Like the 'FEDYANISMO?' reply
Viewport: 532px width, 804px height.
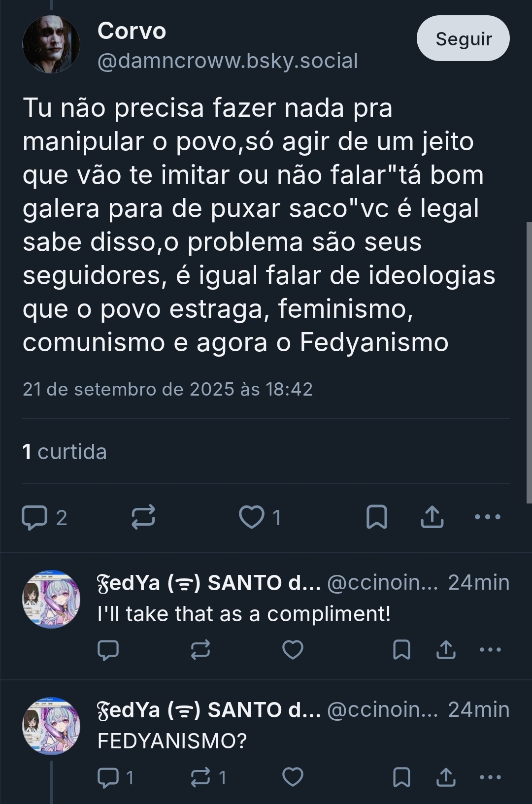tap(293, 777)
